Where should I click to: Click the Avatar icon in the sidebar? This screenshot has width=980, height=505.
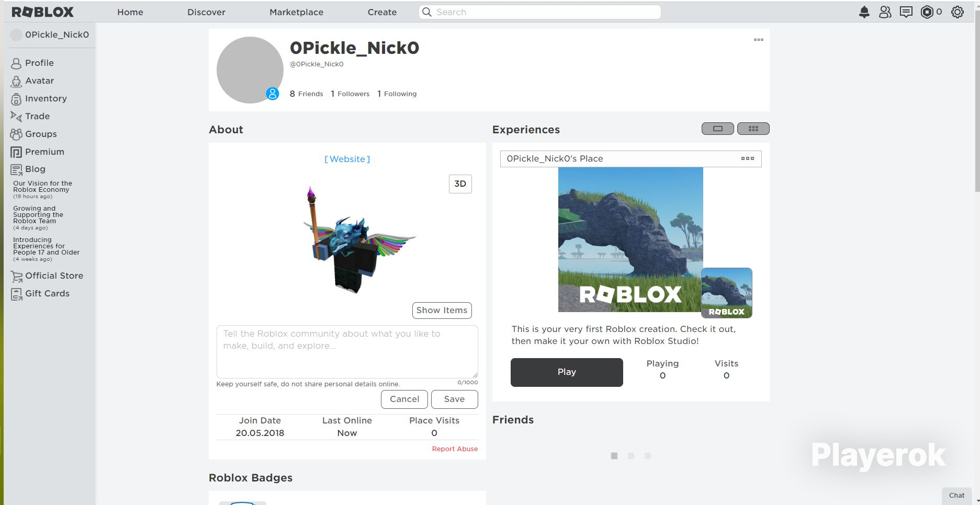16,81
